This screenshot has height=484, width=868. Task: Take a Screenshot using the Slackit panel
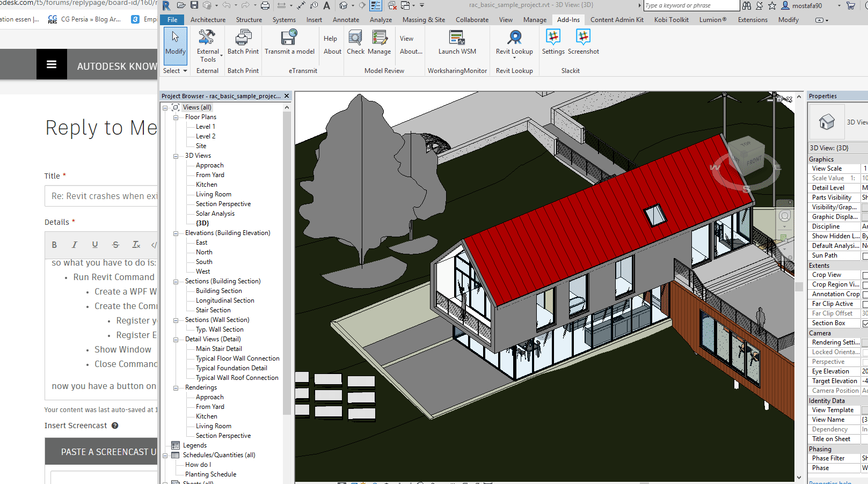583,43
